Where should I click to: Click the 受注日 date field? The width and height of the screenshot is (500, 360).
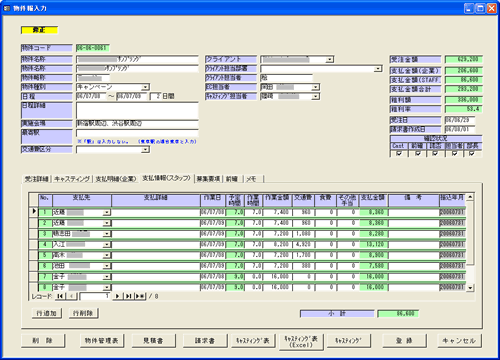tap(460, 120)
